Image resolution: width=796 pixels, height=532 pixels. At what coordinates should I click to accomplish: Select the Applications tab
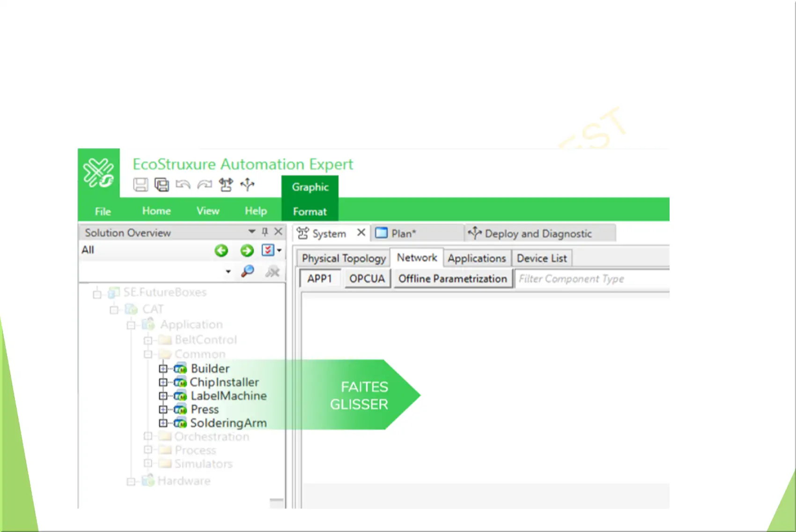pyautogui.click(x=477, y=258)
